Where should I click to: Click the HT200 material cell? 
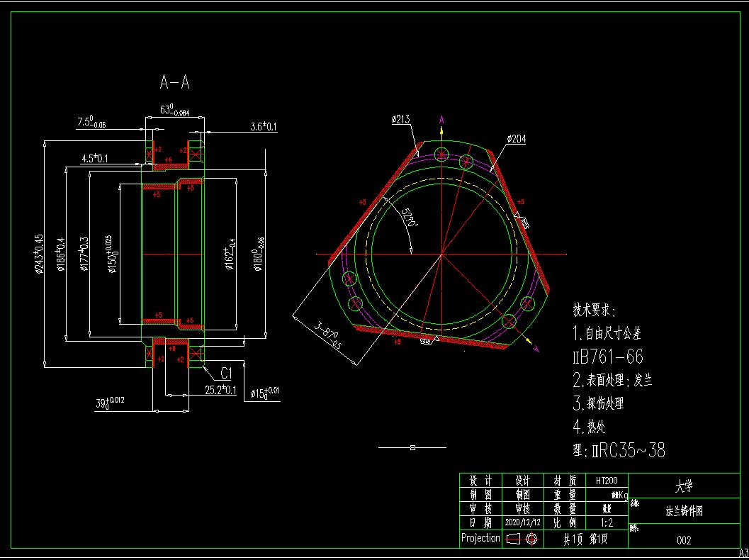[x=607, y=481]
